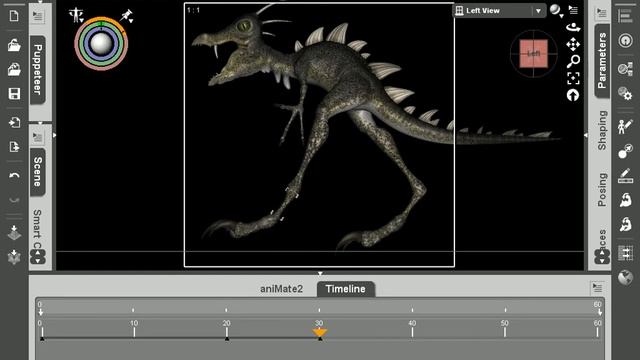Select the Timeline tab
The height and width of the screenshot is (360, 640).
(x=345, y=289)
